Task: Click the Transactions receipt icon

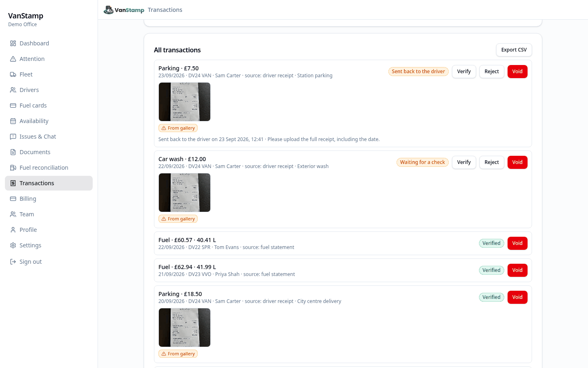Action: [x=13, y=183]
